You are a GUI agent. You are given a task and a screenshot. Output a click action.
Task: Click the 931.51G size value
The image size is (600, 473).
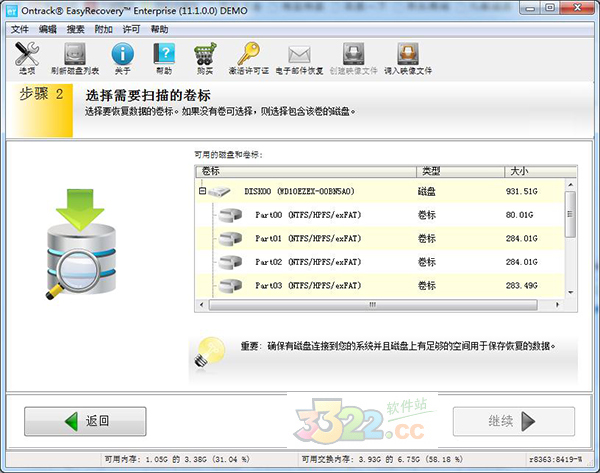[522, 191]
